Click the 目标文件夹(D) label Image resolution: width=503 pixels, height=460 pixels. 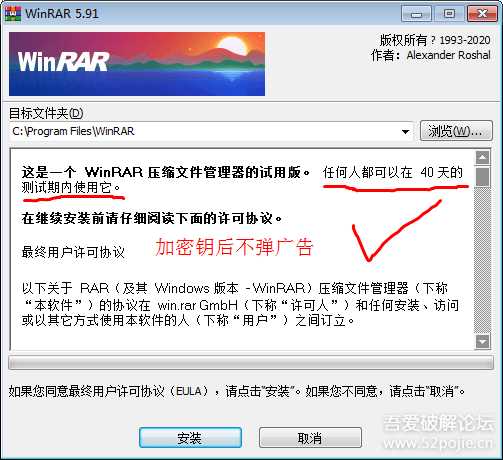click(x=46, y=114)
